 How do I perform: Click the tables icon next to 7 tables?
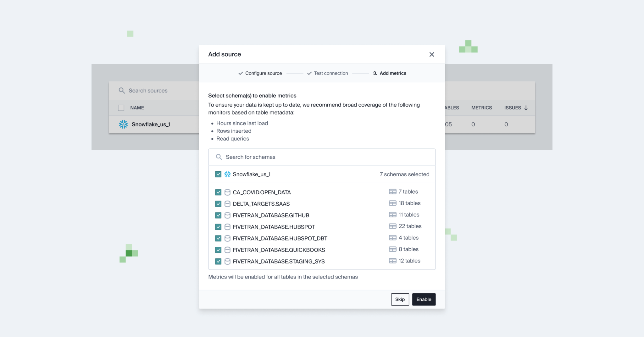point(392,191)
